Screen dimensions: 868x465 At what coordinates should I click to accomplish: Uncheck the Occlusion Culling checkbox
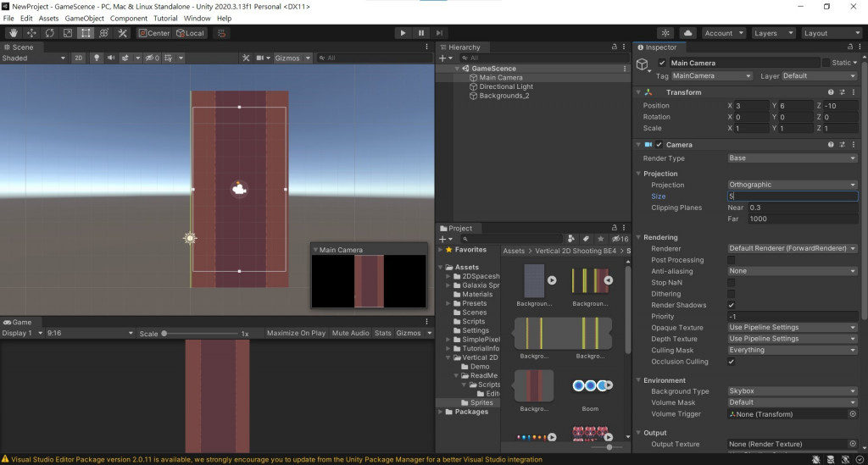(x=731, y=362)
